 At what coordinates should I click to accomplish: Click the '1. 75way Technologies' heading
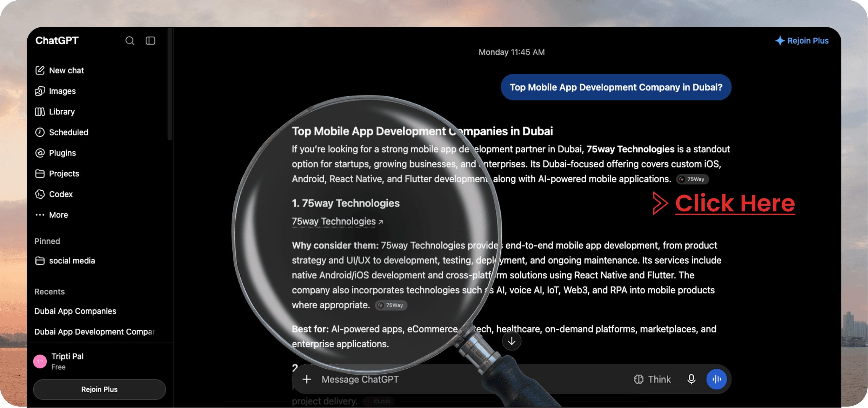pos(346,203)
